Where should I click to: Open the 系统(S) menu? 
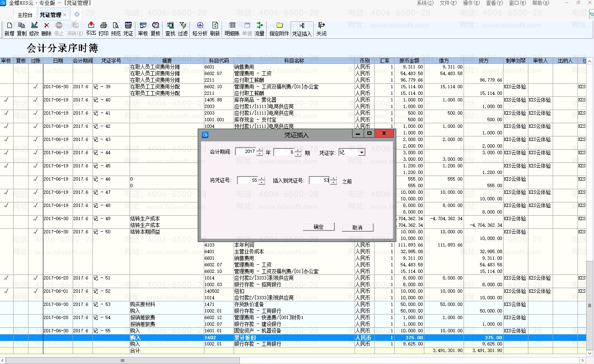[425, 3]
